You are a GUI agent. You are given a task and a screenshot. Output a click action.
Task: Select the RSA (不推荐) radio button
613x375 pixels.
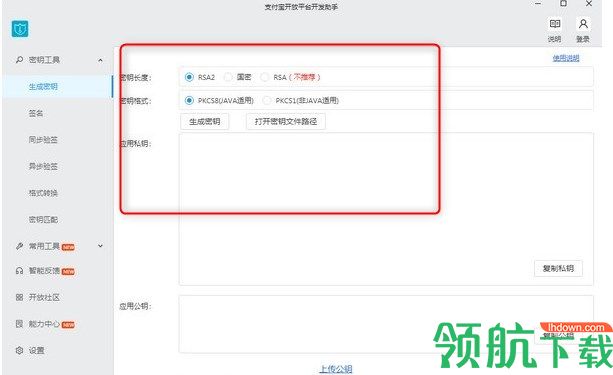click(265, 77)
